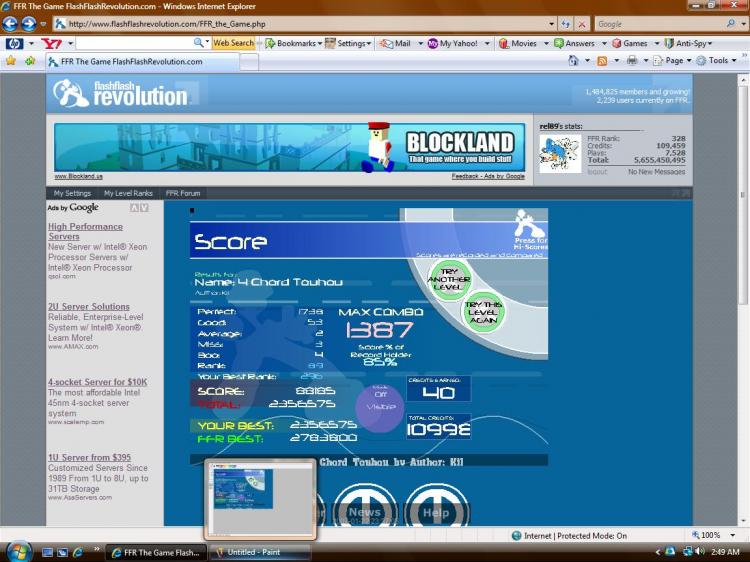Click the rel89 avatar image
750x562 pixels.
click(560, 153)
